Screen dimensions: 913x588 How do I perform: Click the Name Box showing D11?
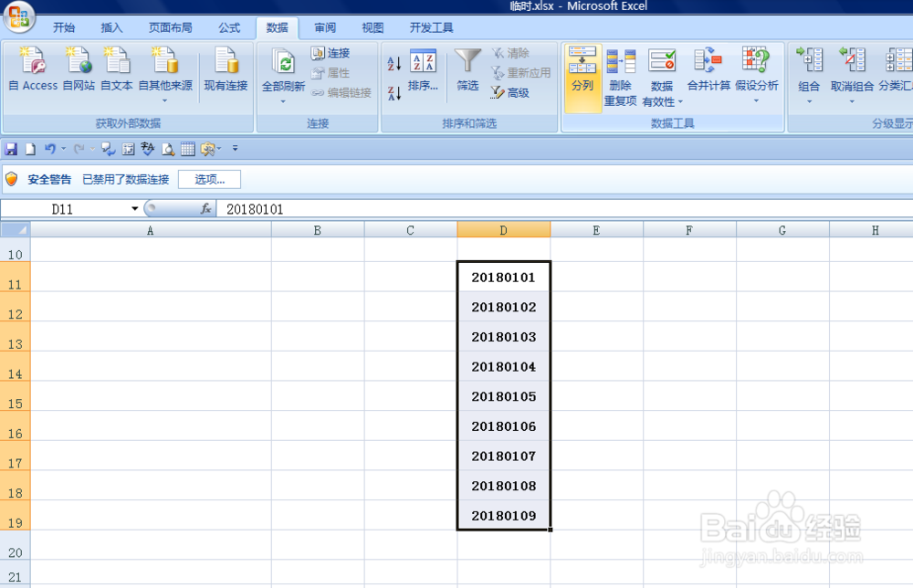point(63,209)
